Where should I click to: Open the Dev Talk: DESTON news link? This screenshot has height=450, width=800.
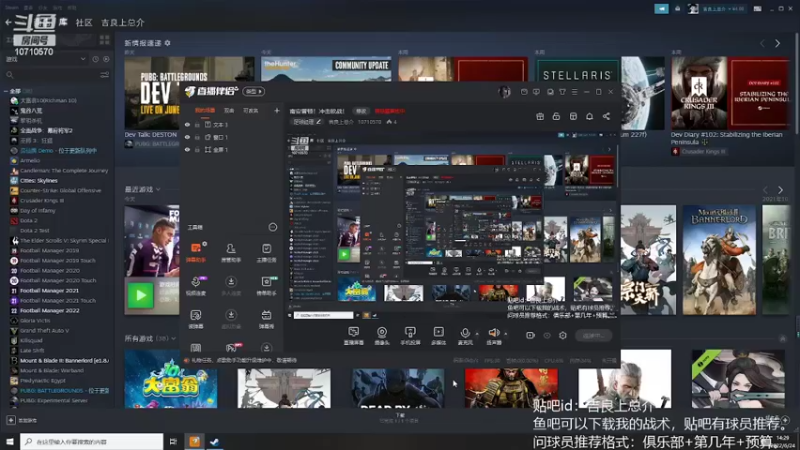tap(151, 135)
